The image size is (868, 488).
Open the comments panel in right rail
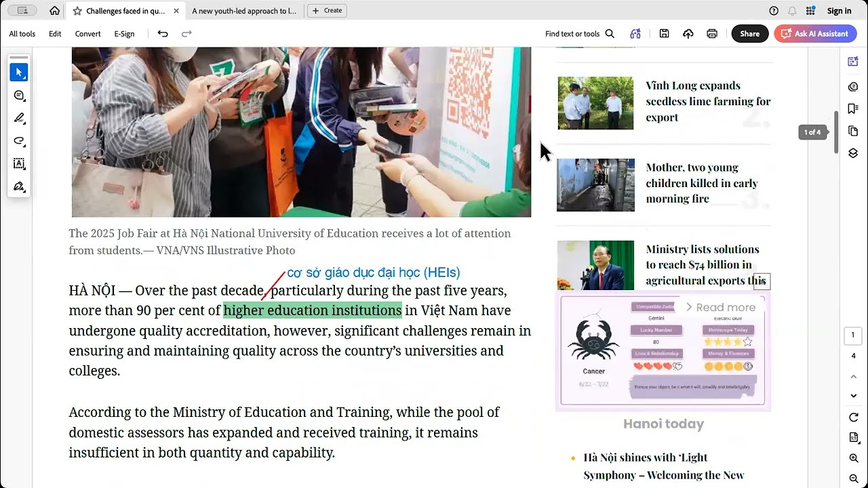[x=853, y=86]
